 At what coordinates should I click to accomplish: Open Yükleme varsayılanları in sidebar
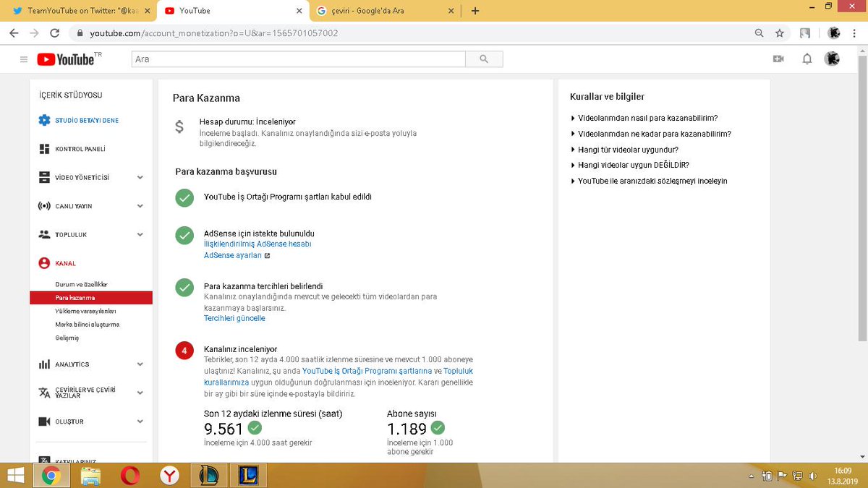(85, 311)
